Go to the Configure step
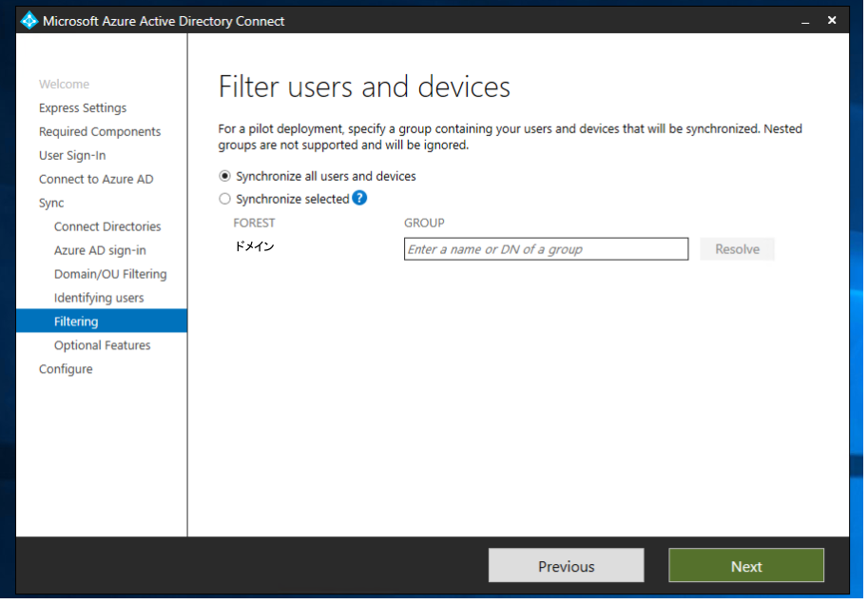Viewport: 868px width, 604px height. [x=66, y=370]
